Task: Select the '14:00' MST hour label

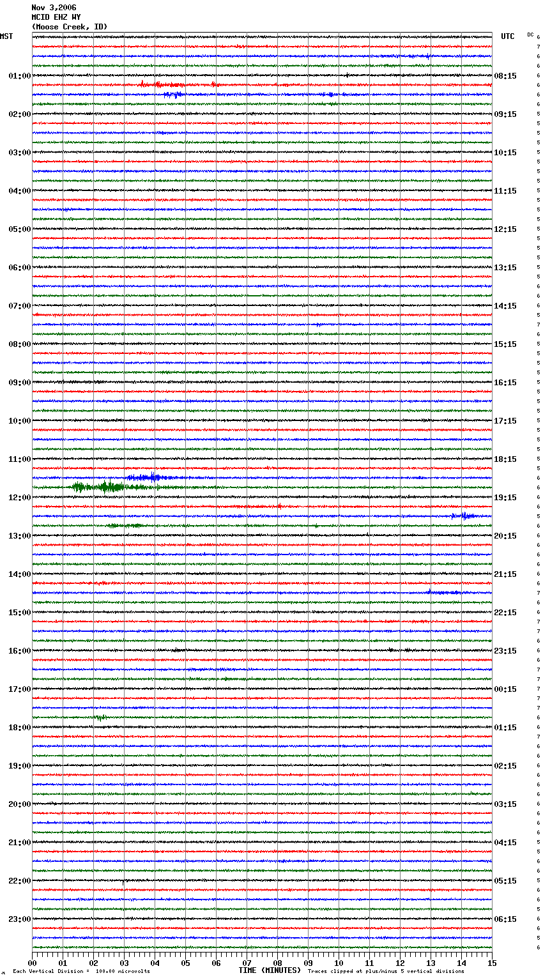Action: (x=20, y=574)
